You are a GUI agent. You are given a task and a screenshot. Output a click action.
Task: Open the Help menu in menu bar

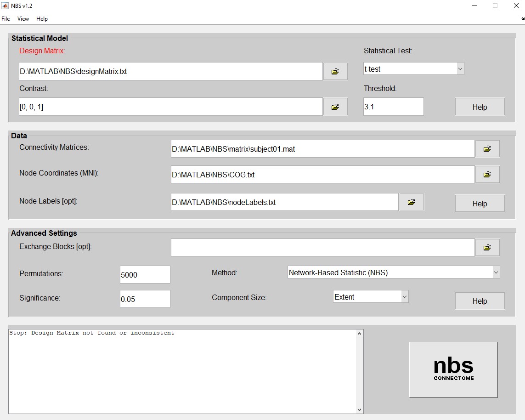pos(42,19)
